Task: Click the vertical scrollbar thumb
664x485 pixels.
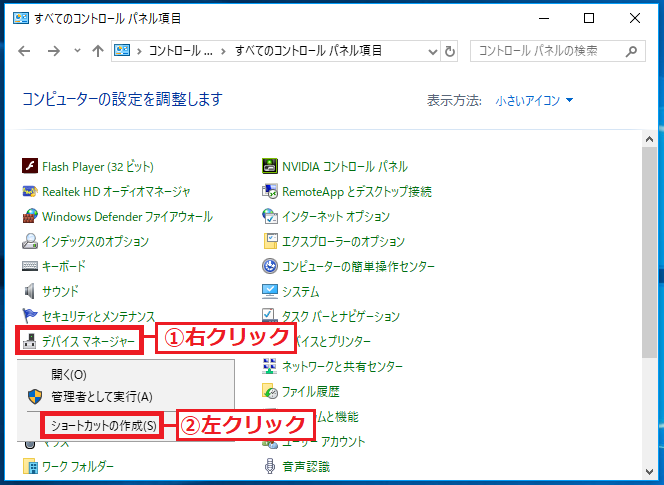Action: [x=649, y=253]
